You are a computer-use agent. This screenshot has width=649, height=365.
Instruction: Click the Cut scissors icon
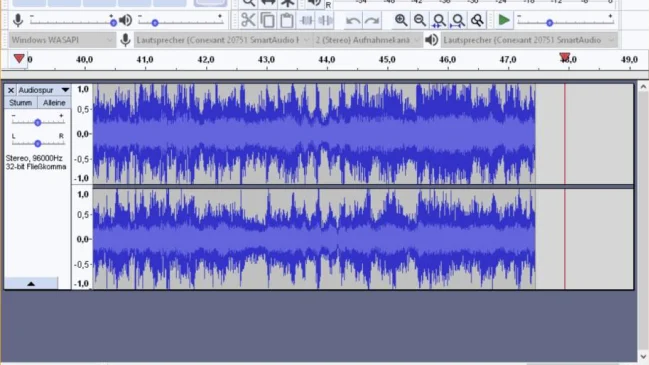pyautogui.click(x=248, y=20)
